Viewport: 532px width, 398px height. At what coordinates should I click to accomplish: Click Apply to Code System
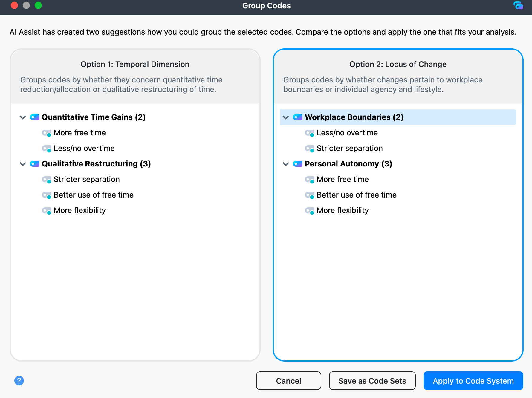click(x=473, y=381)
